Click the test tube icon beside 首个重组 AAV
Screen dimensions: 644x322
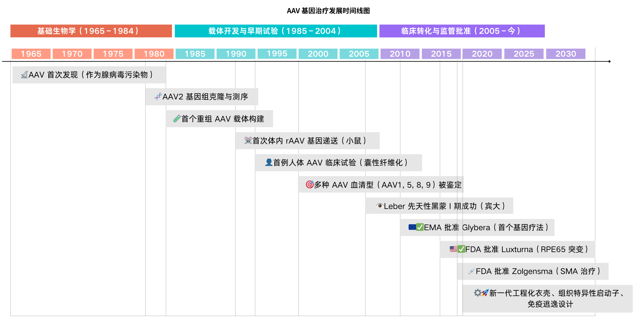(x=177, y=119)
